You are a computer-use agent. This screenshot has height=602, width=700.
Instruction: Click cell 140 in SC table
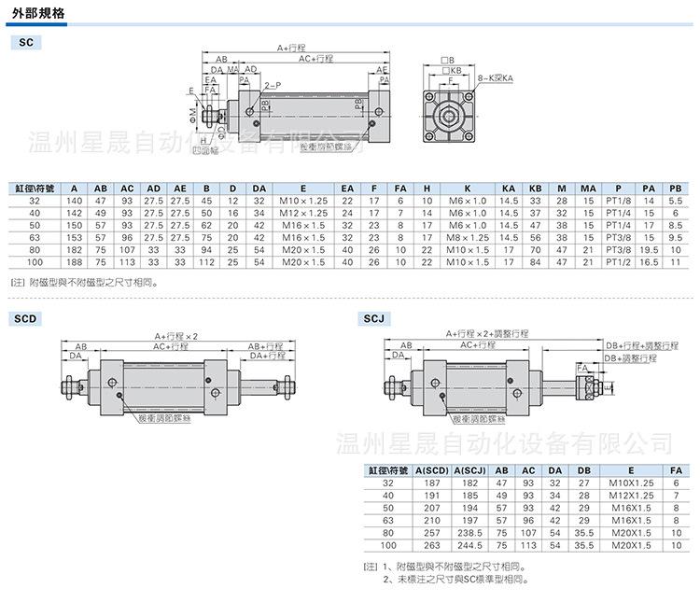click(x=74, y=201)
